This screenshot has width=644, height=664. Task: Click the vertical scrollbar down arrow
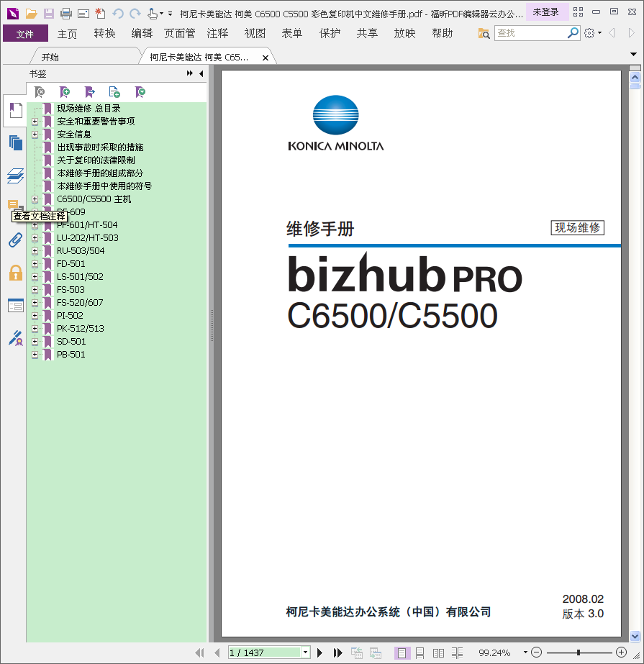tap(635, 636)
